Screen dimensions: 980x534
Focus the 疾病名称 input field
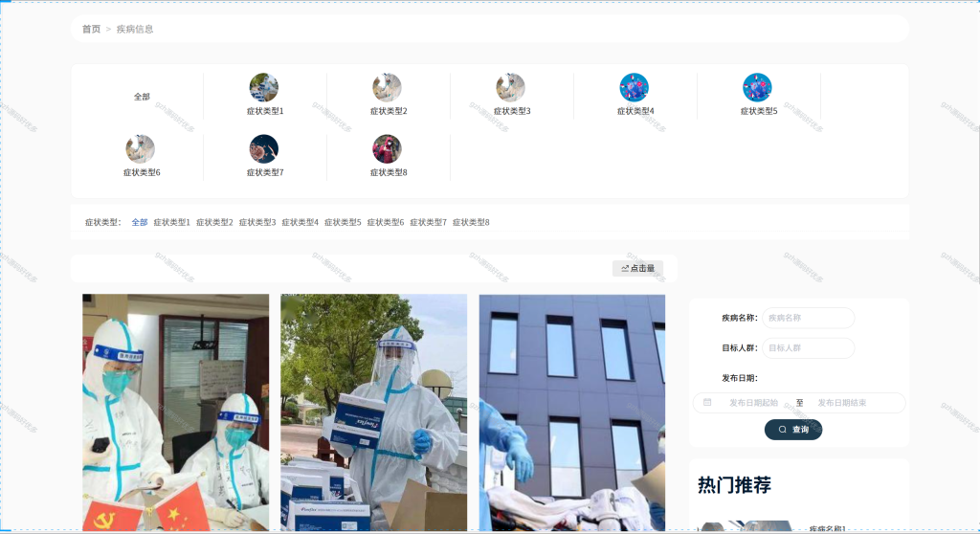(x=808, y=318)
